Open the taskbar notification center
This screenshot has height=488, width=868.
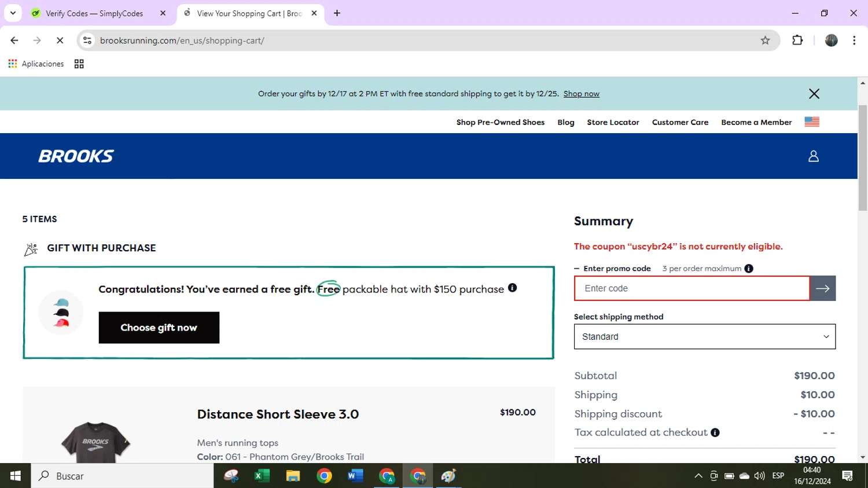848,476
